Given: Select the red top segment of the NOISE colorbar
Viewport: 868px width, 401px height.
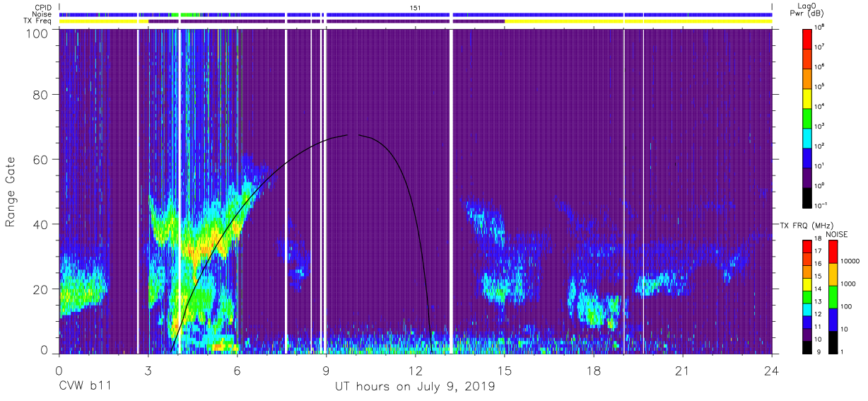Looking at the screenshot, I should (832, 252).
